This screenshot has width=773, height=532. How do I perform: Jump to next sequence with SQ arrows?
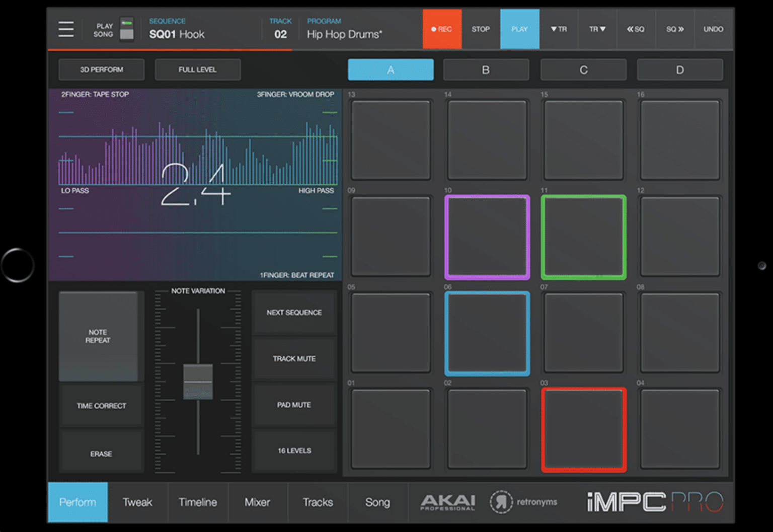[674, 29]
